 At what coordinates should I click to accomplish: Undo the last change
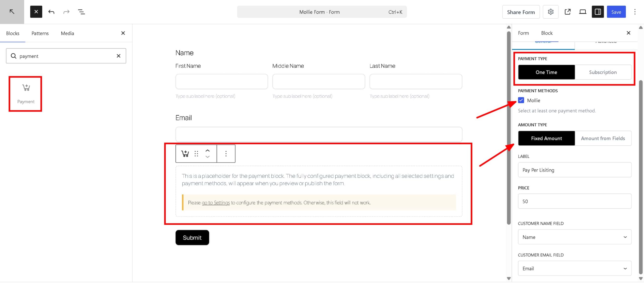click(x=51, y=12)
